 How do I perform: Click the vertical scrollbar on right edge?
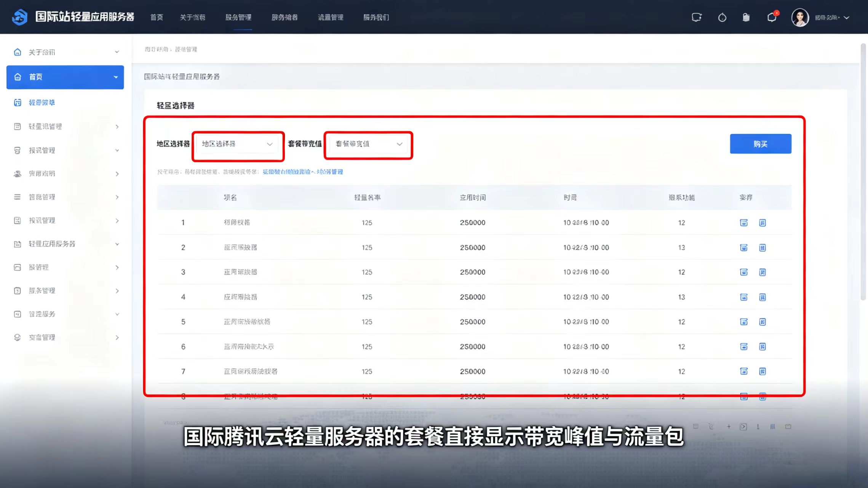(x=863, y=172)
